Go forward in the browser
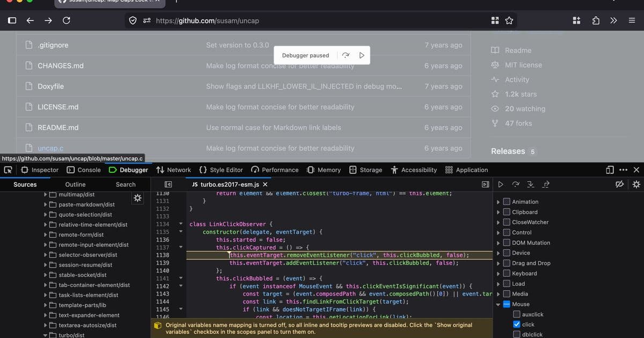The height and width of the screenshot is (338, 644). point(48,21)
